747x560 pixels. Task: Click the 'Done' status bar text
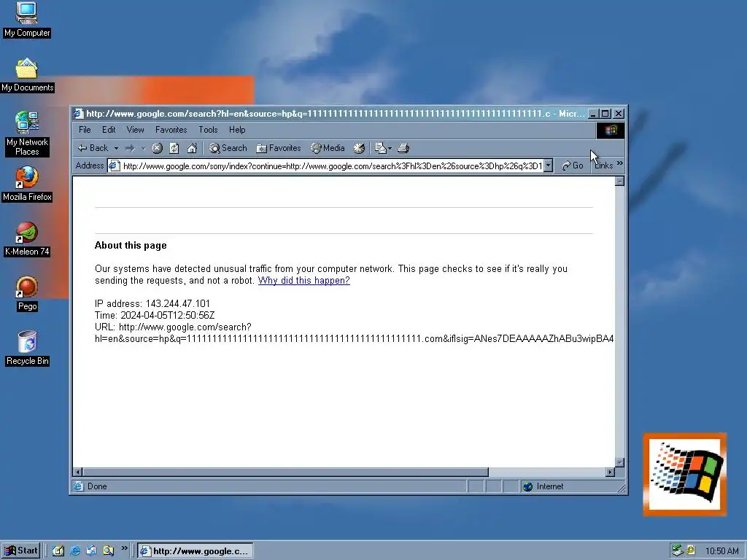97,486
